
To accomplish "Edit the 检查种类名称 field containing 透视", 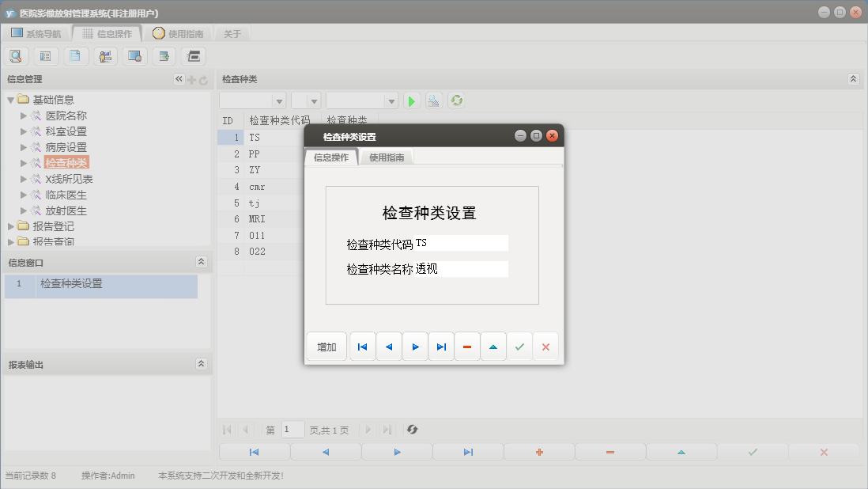I will point(461,269).
